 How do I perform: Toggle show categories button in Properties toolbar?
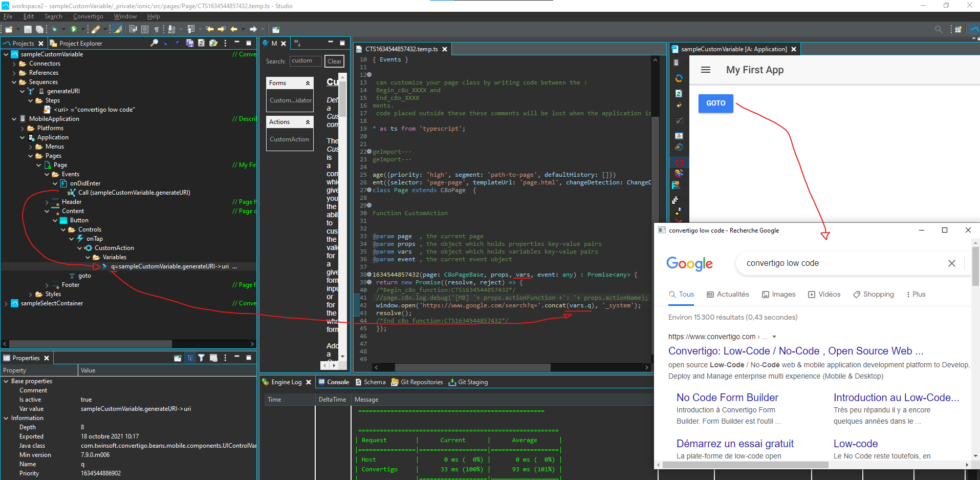coord(190,358)
